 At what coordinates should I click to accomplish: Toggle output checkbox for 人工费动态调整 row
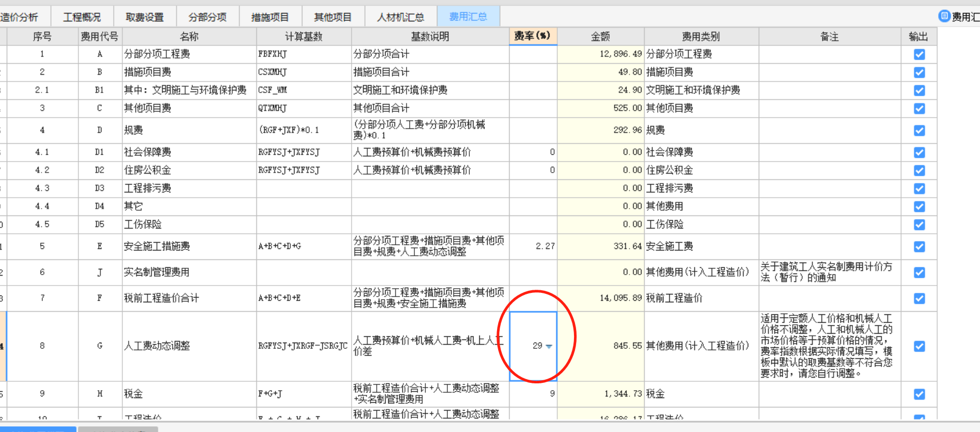[919, 346]
